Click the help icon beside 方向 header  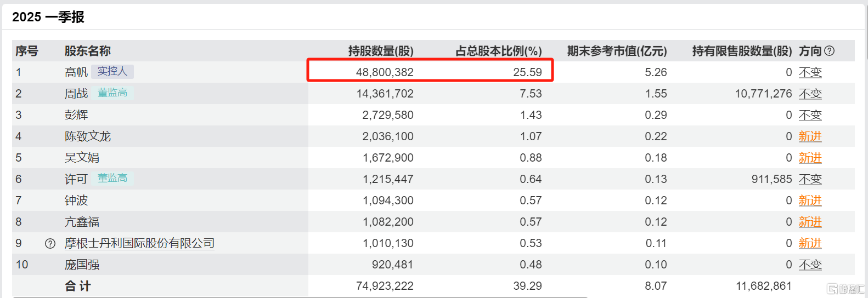pyautogui.click(x=830, y=51)
